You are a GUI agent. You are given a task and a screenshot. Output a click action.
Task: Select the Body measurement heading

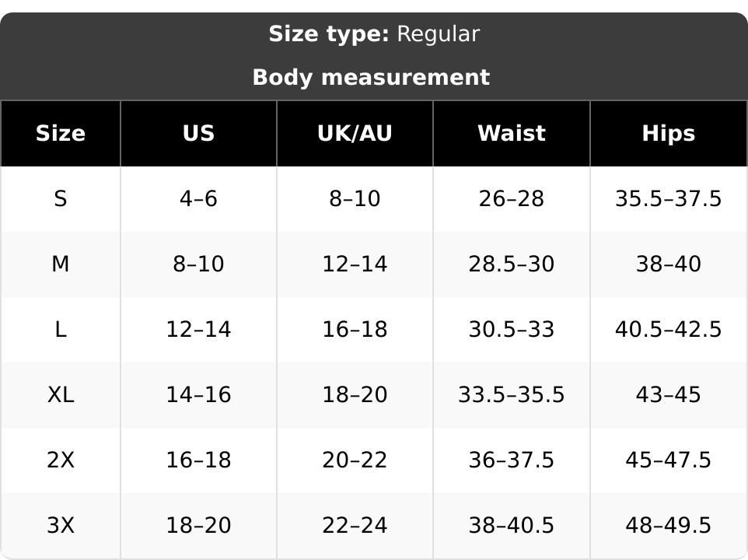pyautogui.click(x=371, y=77)
